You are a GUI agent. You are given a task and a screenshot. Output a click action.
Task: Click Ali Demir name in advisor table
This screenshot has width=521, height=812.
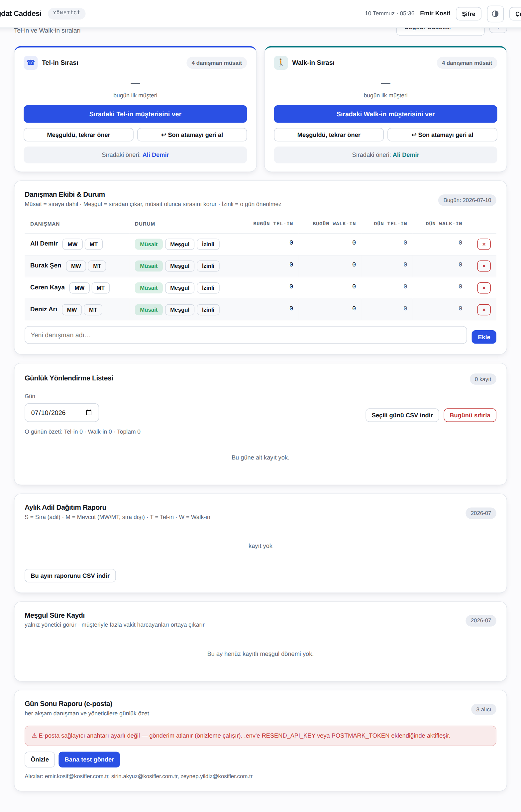pos(44,244)
